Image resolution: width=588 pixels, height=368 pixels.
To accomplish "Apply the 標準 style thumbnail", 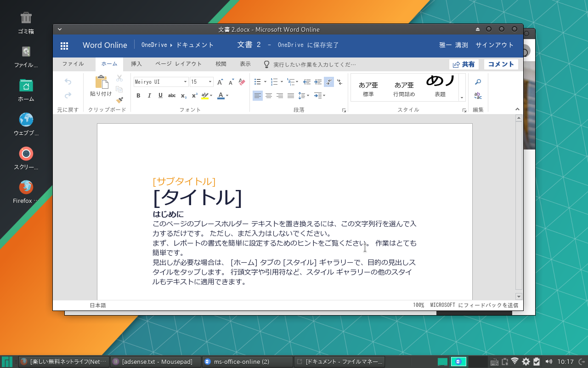I will [368, 88].
